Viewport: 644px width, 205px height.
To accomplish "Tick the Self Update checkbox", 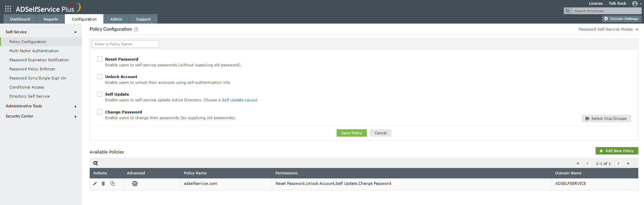I will [99, 94].
